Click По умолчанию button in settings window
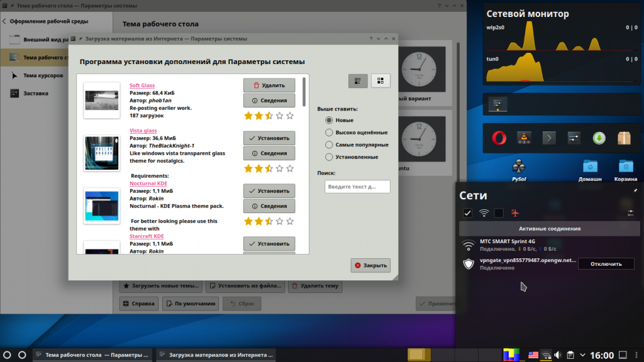This screenshot has width=644, height=362. click(x=191, y=304)
